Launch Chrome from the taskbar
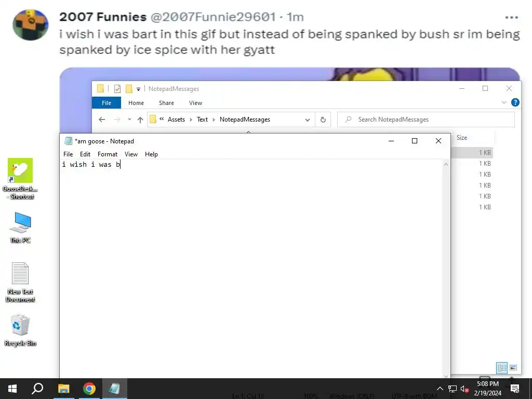The image size is (532, 399). point(89,389)
